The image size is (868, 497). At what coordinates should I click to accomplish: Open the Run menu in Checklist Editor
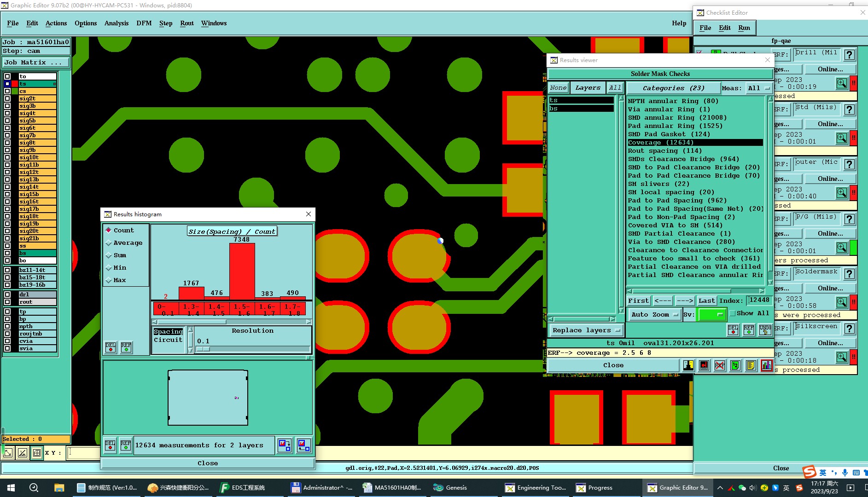(x=744, y=28)
